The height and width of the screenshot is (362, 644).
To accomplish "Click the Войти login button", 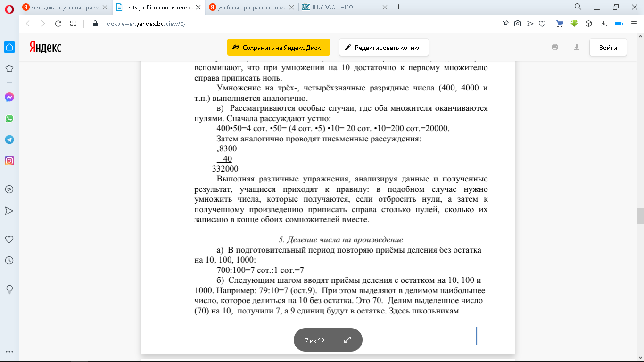I will click(608, 48).
